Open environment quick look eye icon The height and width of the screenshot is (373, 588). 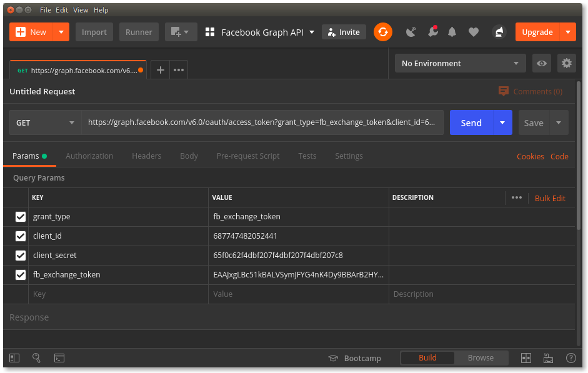click(x=542, y=63)
